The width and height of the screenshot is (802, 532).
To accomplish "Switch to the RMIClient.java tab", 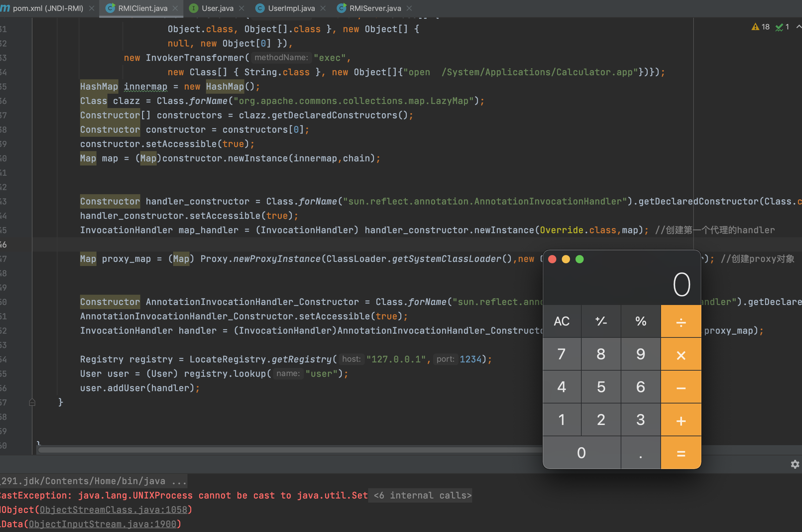I will pos(142,8).
